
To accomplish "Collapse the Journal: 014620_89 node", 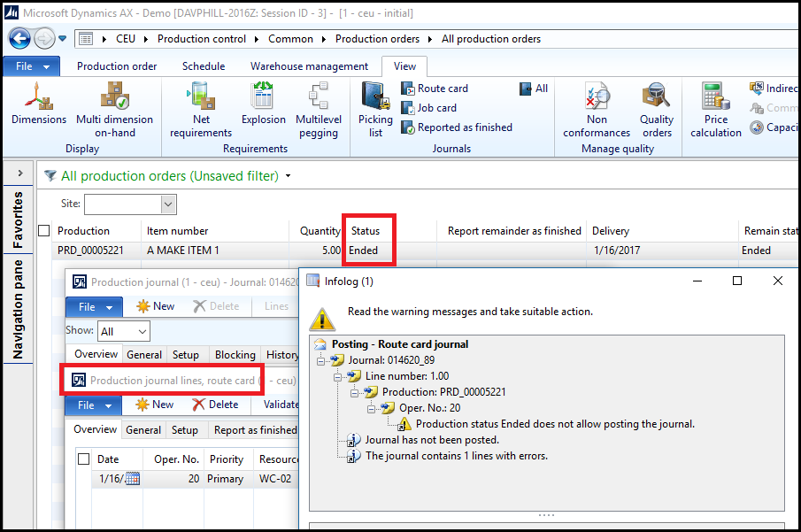I will [320, 361].
